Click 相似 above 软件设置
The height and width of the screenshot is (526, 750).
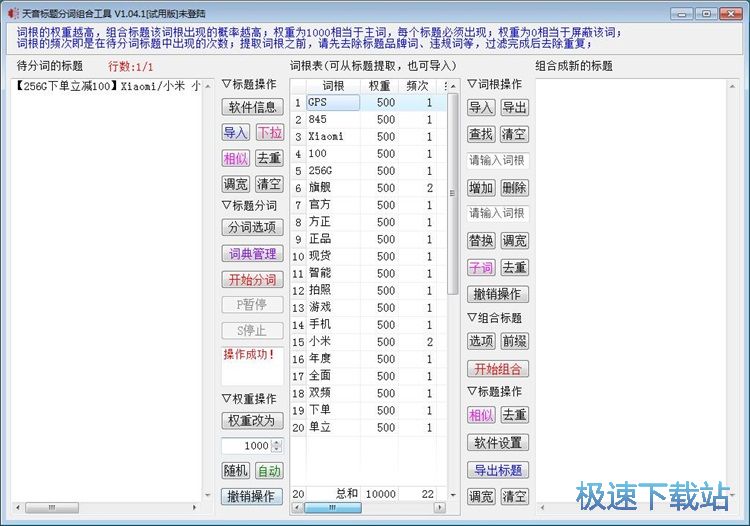coord(481,415)
